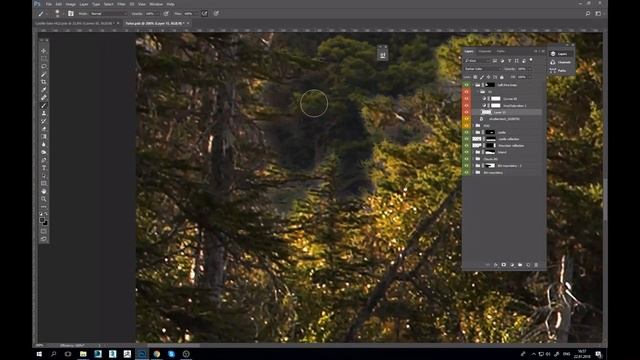
Task: Toggle pressure for opacity icon
Action: pos(166,13)
